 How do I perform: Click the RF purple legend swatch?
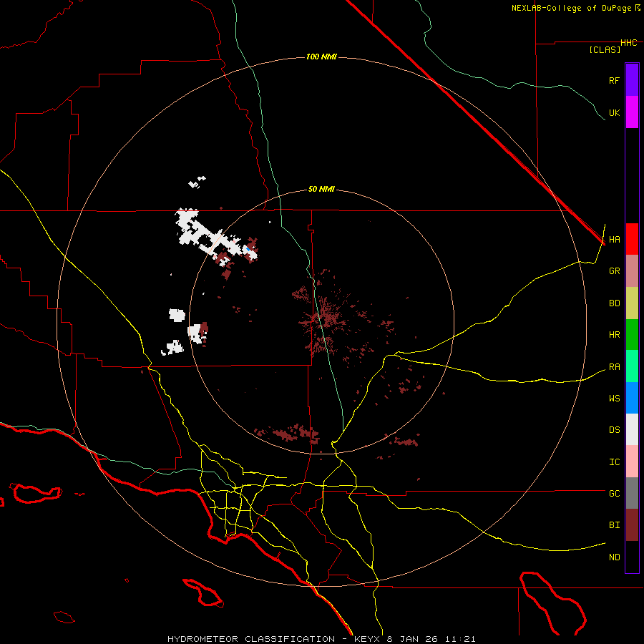click(632, 80)
